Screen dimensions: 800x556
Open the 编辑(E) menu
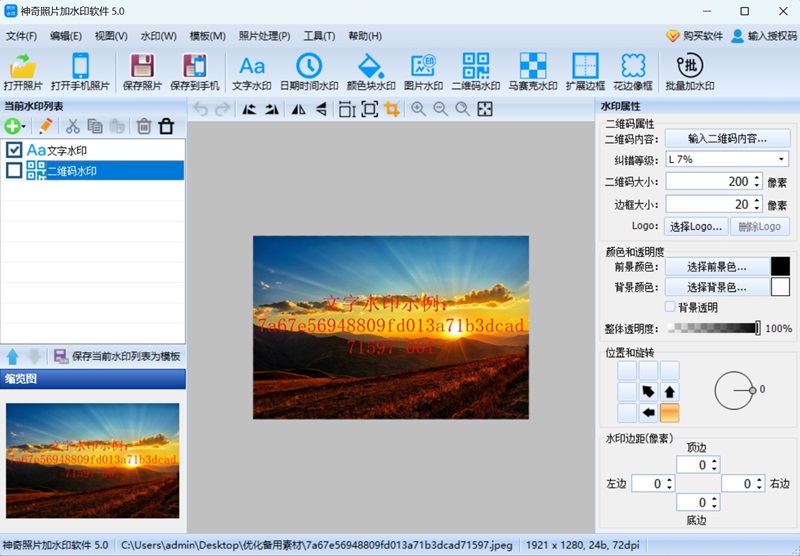point(66,36)
